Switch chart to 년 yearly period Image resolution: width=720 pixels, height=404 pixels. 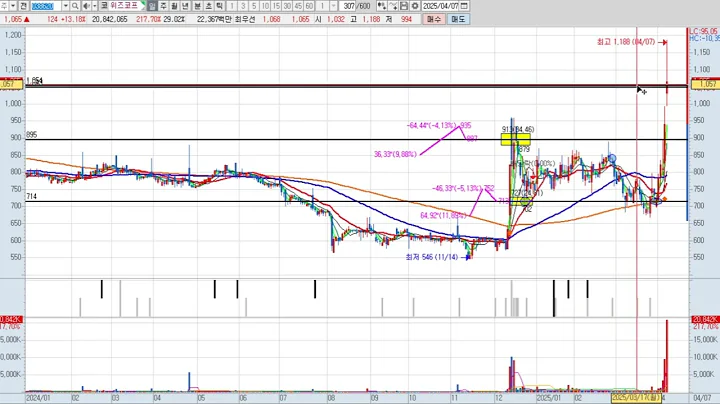pyautogui.click(x=185, y=6)
